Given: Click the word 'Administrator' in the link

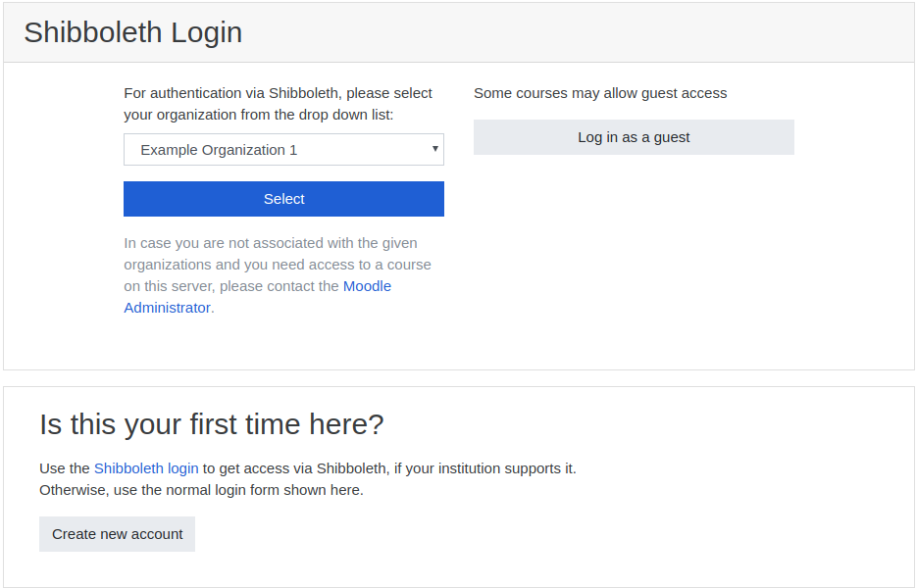Looking at the screenshot, I should point(167,308).
